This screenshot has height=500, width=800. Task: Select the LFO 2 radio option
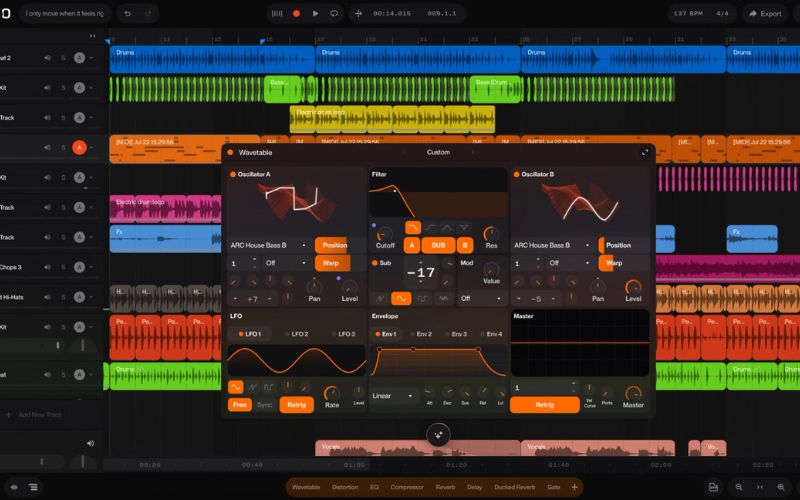(x=296, y=334)
